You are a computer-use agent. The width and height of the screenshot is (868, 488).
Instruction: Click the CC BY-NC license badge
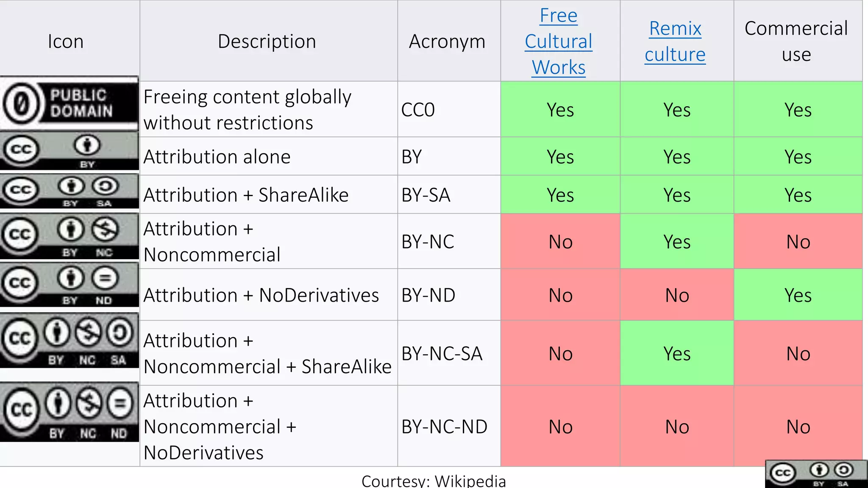pyautogui.click(x=70, y=236)
